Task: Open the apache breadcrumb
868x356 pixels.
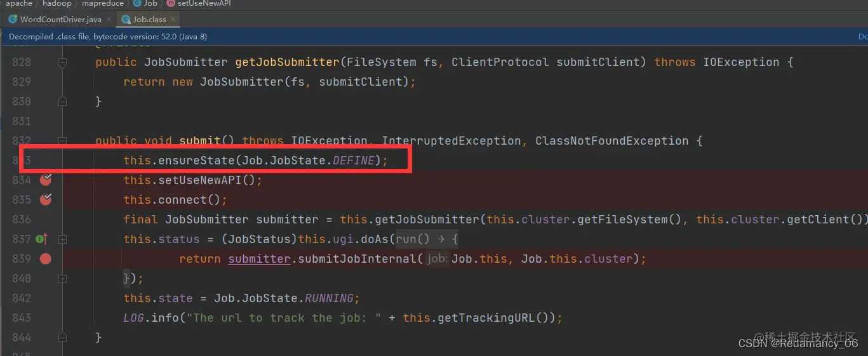Action: coord(19,3)
